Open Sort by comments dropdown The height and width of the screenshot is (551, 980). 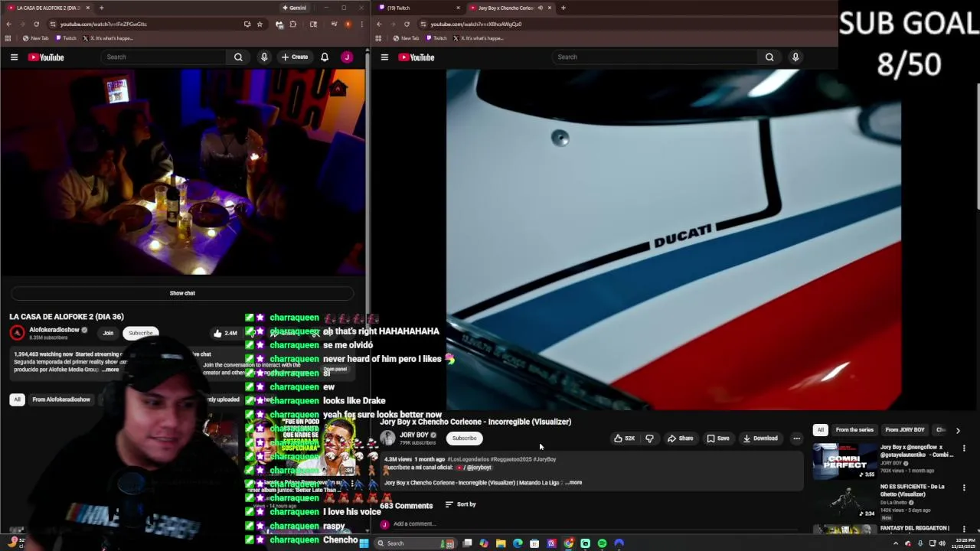(x=461, y=504)
